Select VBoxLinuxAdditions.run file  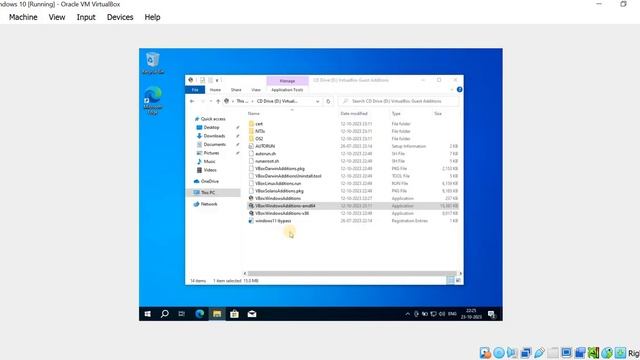coord(278,184)
